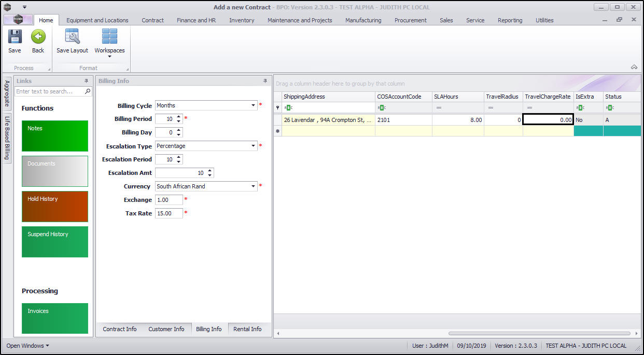Select the cell showing 26 Lavendar address
Image resolution: width=644 pixels, height=355 pixels.
click(328, 120)
